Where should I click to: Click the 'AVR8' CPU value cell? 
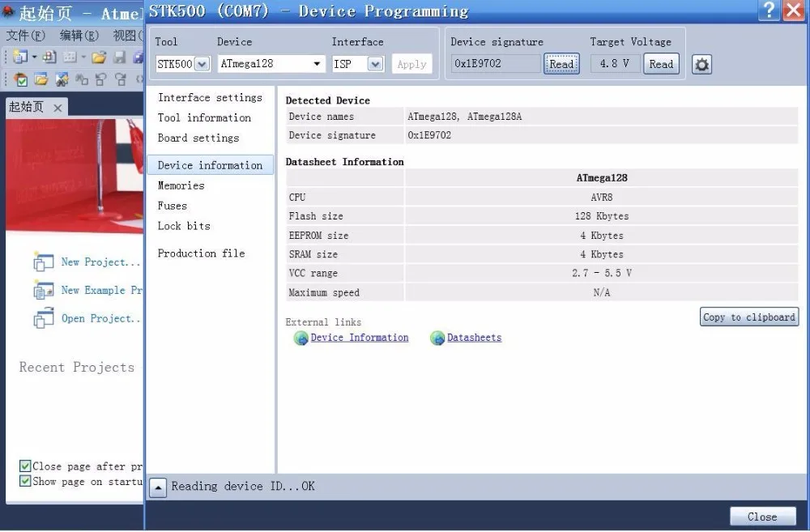602,198
